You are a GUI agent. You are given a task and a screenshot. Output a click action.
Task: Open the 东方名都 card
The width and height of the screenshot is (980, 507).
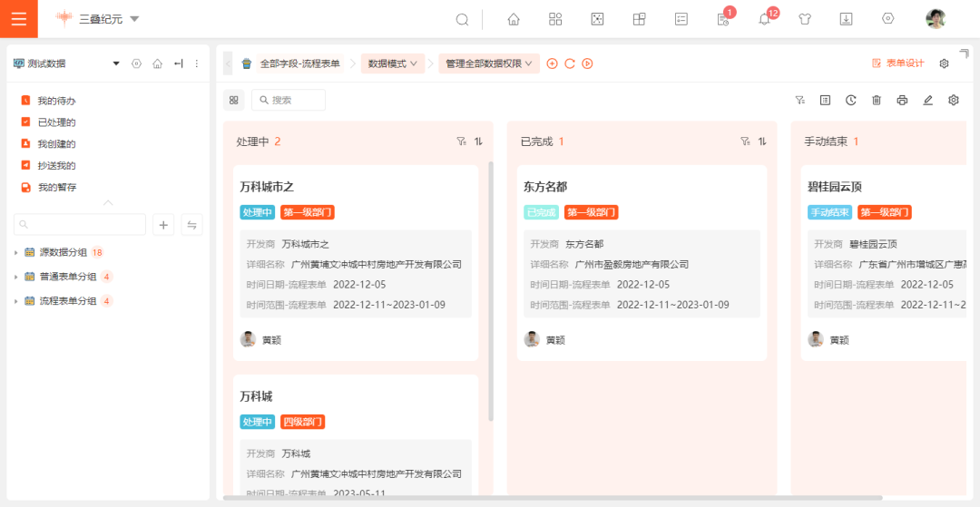pyautogui.click(x=642, y=262)
